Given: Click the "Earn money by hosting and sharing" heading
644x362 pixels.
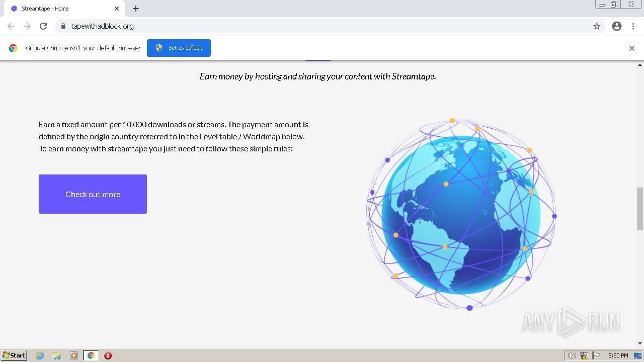Looking at the screenshot, I should click(x=317, y=76).
